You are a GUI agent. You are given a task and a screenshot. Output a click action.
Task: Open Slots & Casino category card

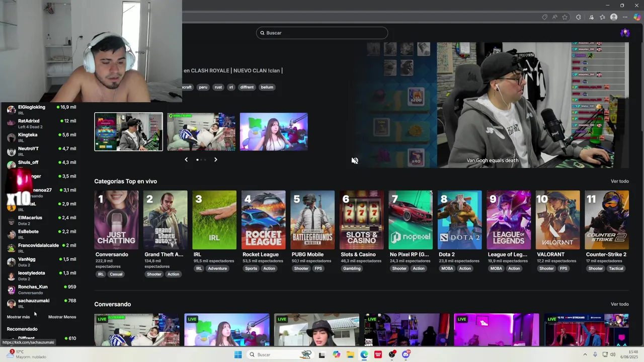[x=361, y=220]
